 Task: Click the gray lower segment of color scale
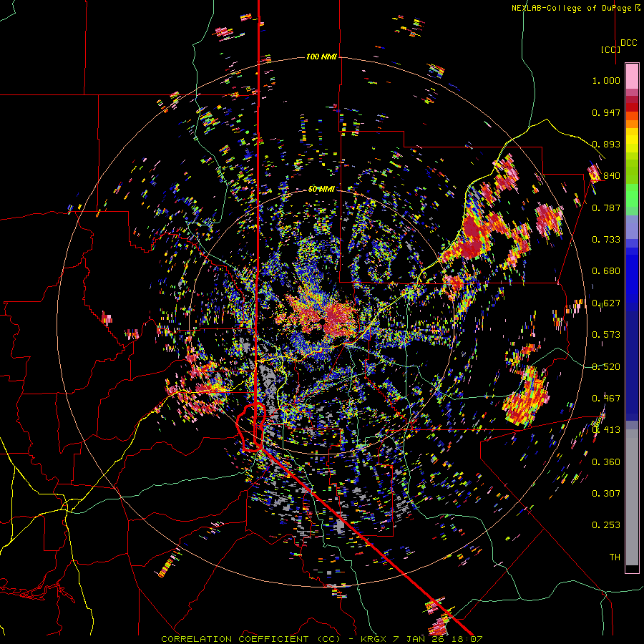(632, 497)
